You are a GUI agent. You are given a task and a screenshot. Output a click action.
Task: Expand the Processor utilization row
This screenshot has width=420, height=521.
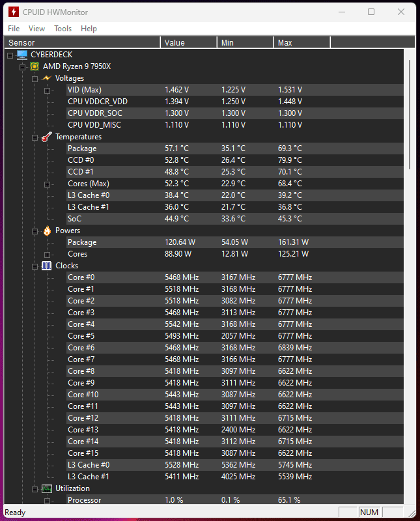[47, 501]
